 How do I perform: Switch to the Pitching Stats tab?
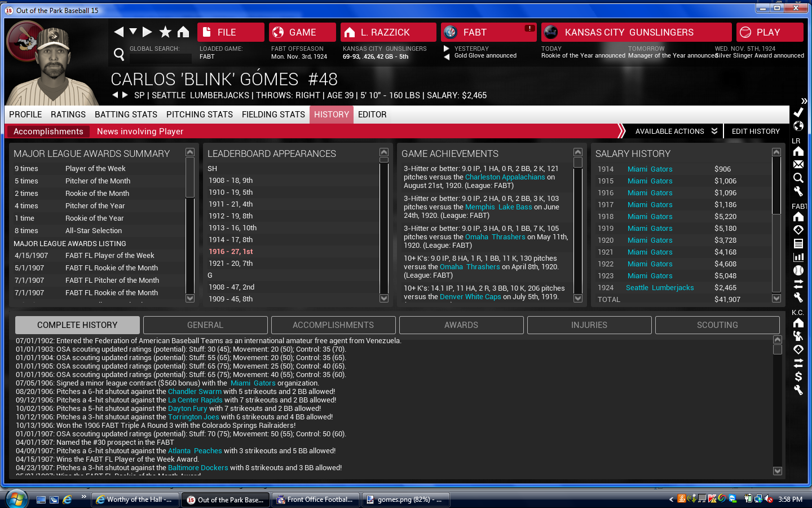pos(199,115)
